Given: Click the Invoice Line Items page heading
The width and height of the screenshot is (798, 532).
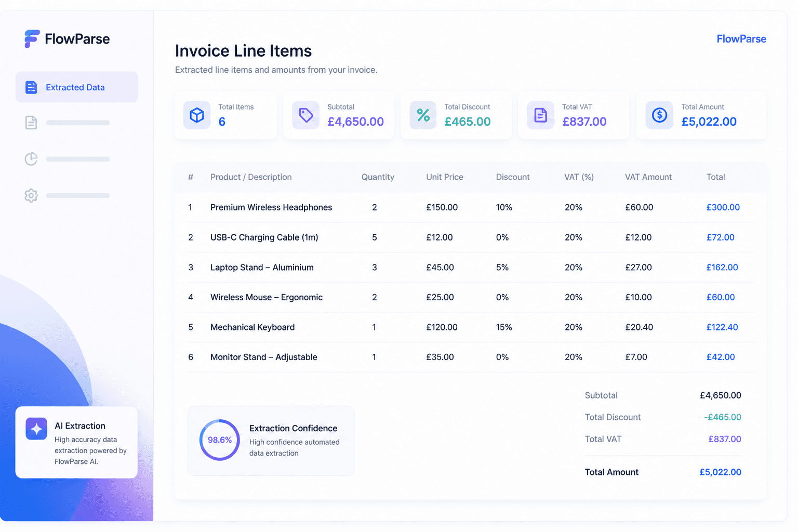Looking at the screenshot, I should 243,51.
